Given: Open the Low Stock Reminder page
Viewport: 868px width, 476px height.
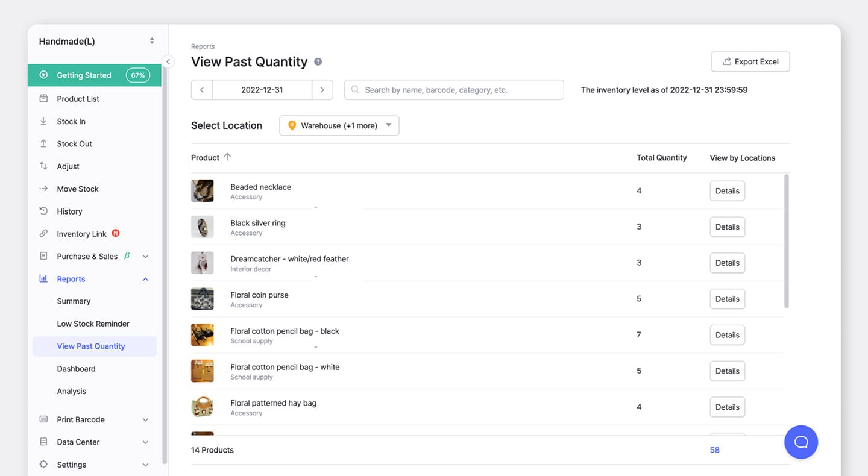Looking at the screenshot, I should 93,324.
